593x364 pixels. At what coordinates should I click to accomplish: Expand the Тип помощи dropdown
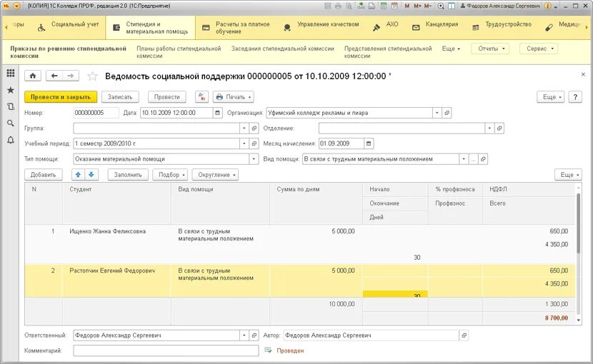pos(254,159)
